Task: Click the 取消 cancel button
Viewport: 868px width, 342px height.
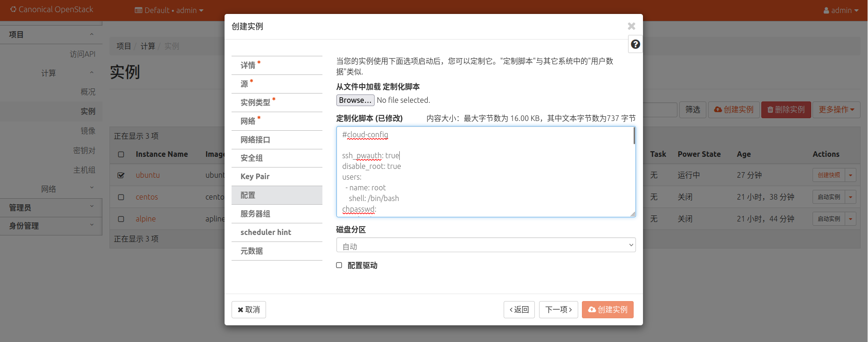Action: click(x=248, y=309)
